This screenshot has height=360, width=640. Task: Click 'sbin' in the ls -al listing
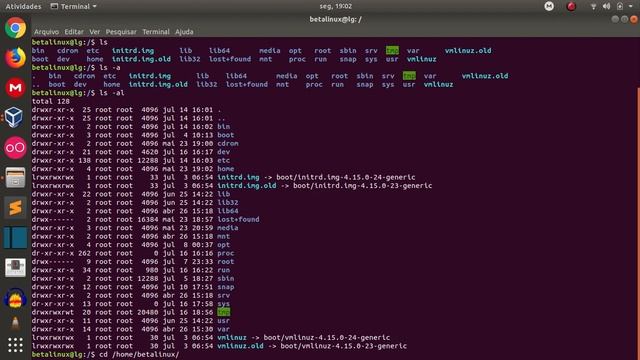pos(226,278)
